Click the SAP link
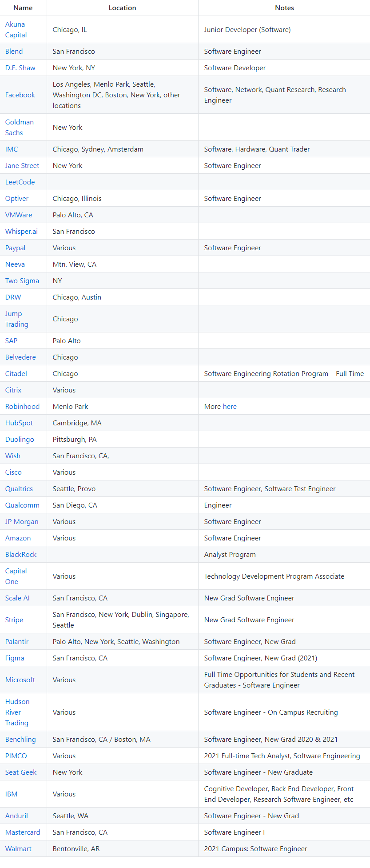Screen dimensions: 370x868 [11, 341]
